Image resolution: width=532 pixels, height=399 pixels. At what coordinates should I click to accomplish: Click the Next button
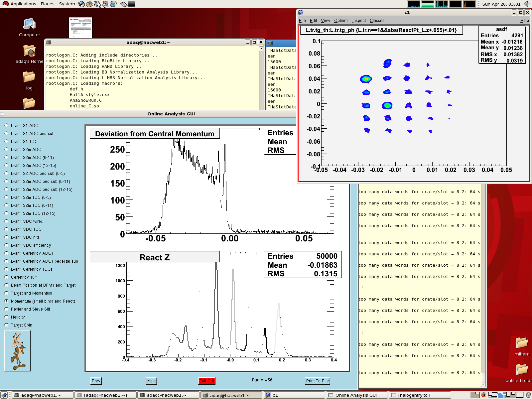(151, 381)
